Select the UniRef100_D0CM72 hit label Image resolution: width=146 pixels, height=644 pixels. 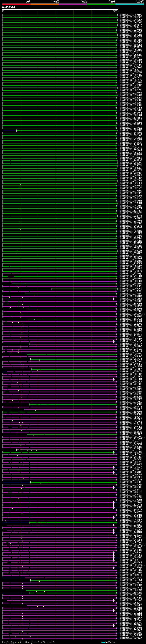131,148
